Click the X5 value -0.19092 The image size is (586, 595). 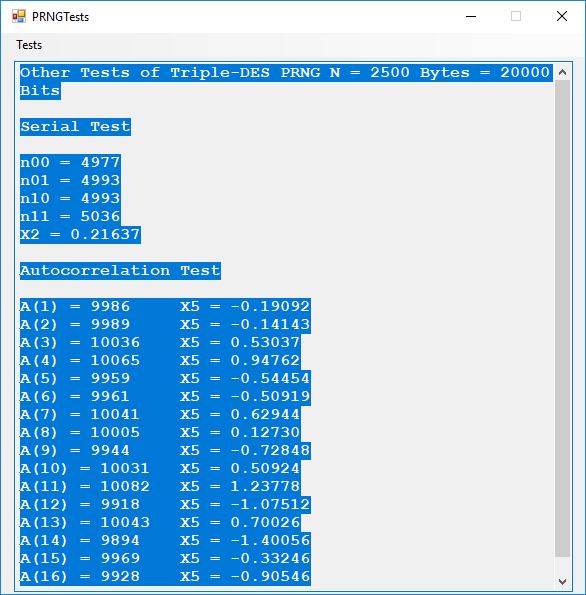click(x=270, y=307)
